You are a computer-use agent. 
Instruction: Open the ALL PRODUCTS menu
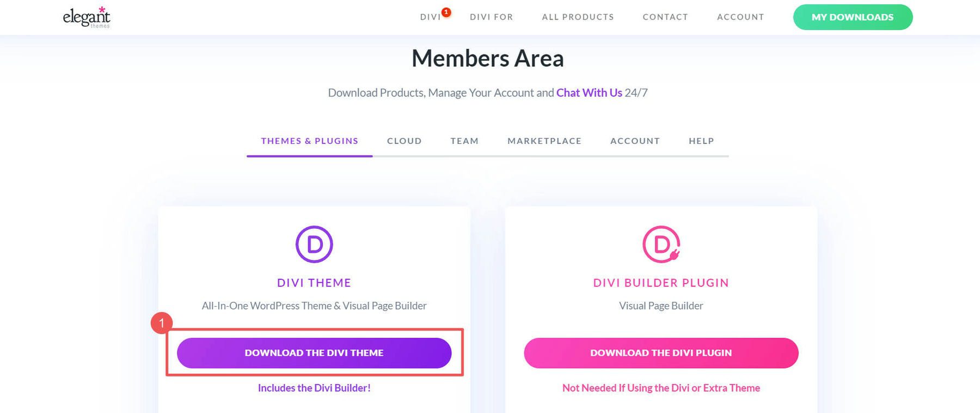578,17
